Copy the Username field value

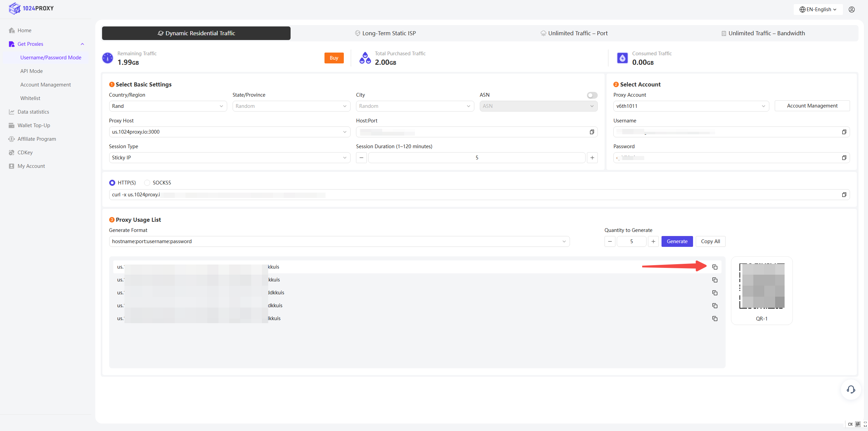click(844, 132)
